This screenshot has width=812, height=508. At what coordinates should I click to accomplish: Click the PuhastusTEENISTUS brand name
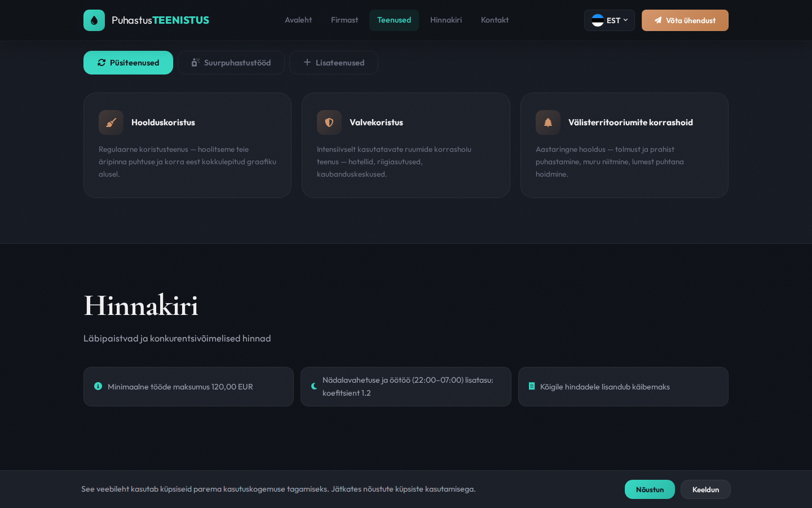pyautogui.click(x=160, y=20)
